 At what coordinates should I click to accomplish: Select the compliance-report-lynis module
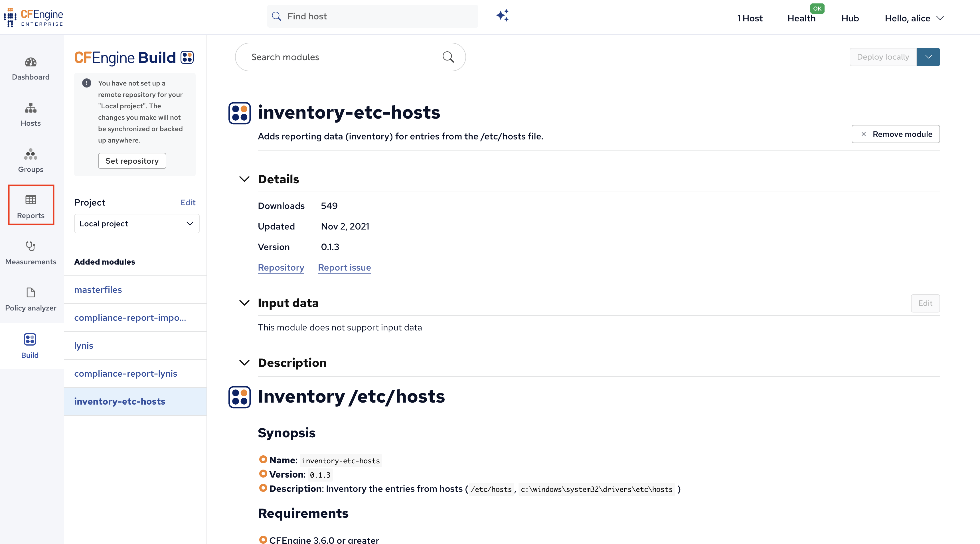[x=135, y=374]
